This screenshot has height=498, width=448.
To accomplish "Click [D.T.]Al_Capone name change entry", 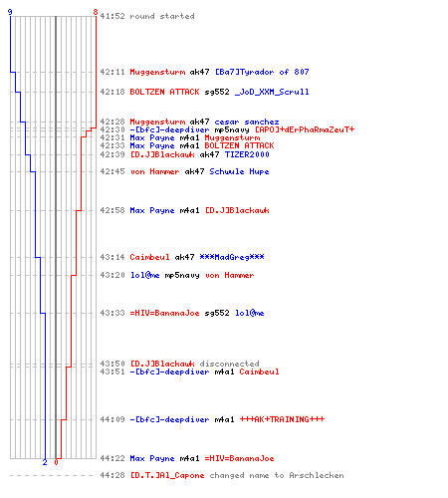I will tap(167, 475).
